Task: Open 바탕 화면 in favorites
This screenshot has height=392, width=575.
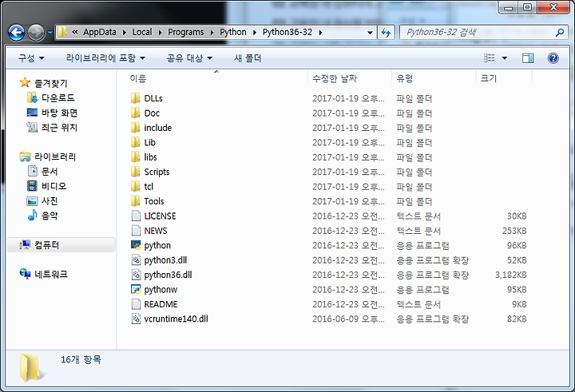Action: point(59,113)
